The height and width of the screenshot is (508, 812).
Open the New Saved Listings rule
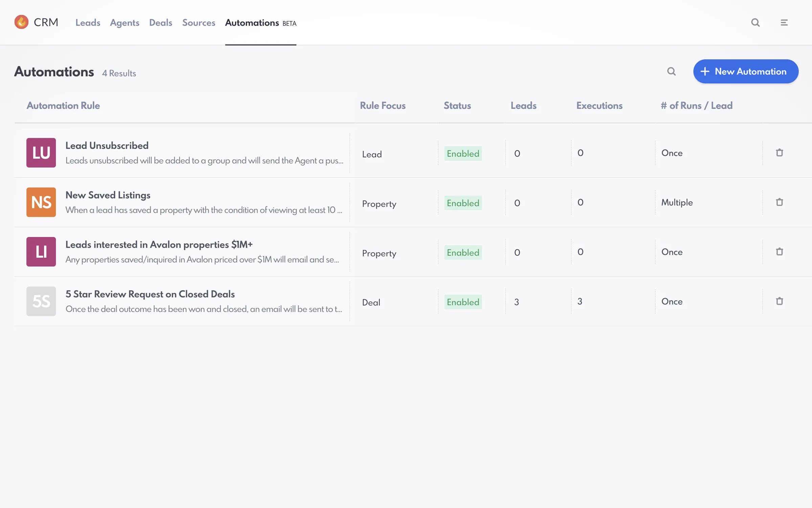click(x=108, y=195)
